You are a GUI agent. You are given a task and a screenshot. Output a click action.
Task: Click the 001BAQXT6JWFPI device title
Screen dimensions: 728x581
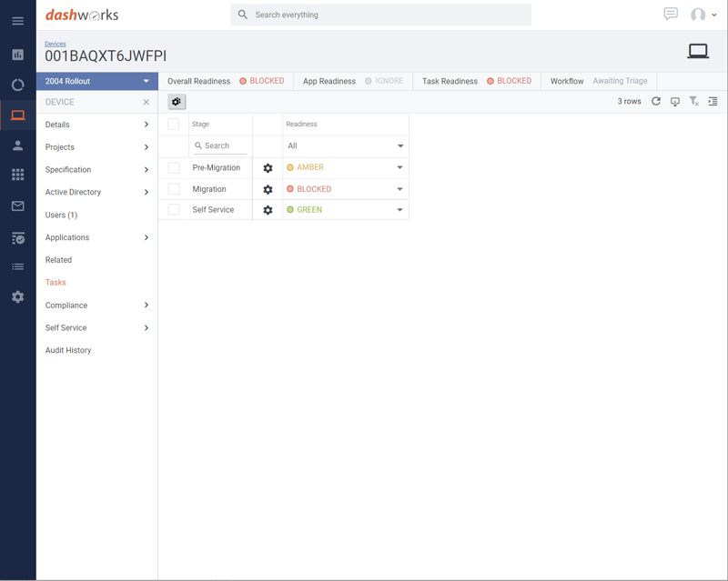(x=106, y=56)
